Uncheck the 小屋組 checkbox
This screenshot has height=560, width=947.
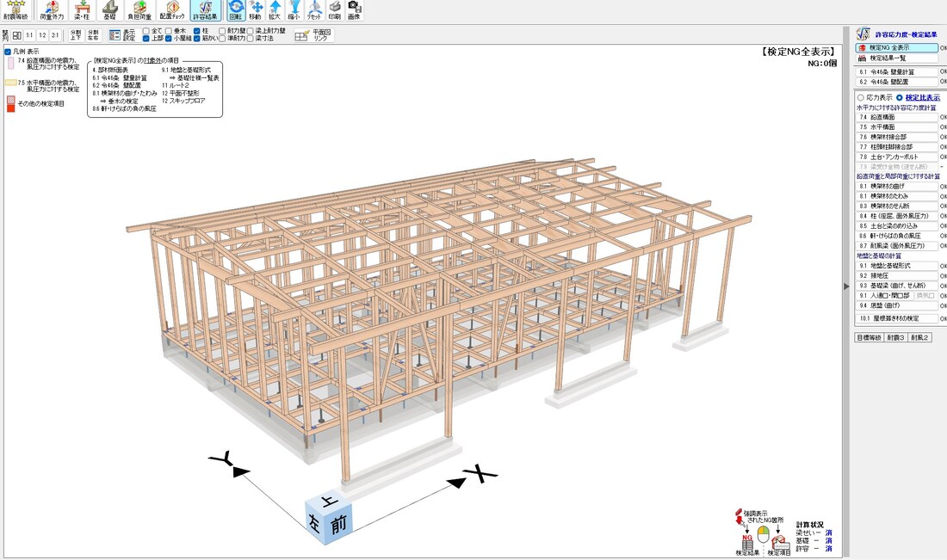169,38
